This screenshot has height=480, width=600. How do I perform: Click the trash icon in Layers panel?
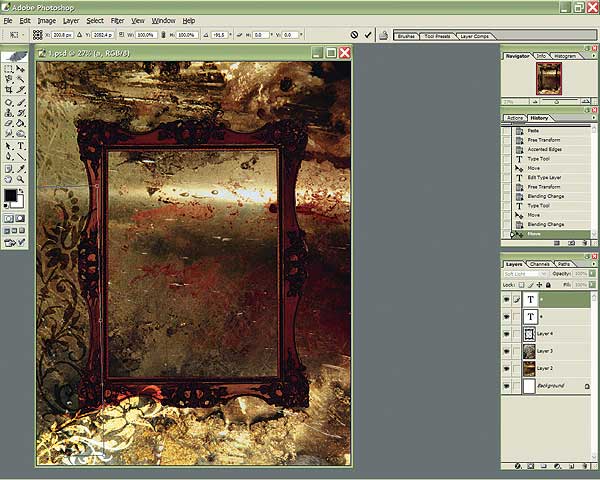[x=587, y=467]
